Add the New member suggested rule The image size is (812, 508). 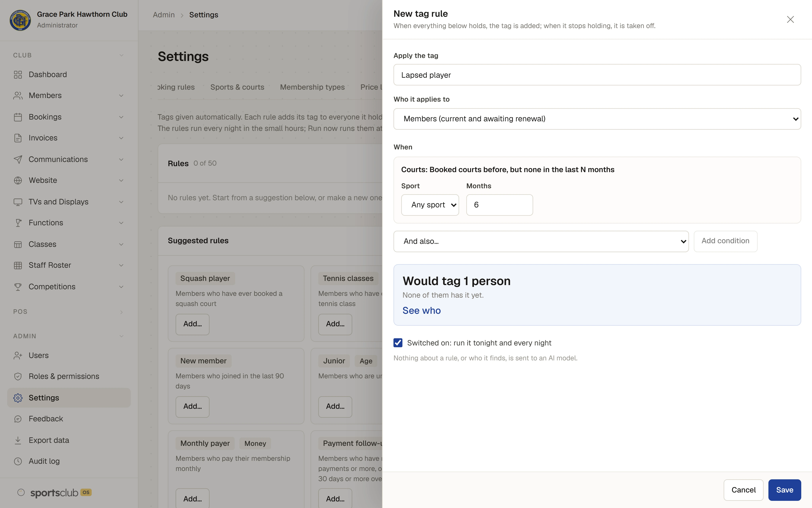click(x=192, y=407)
